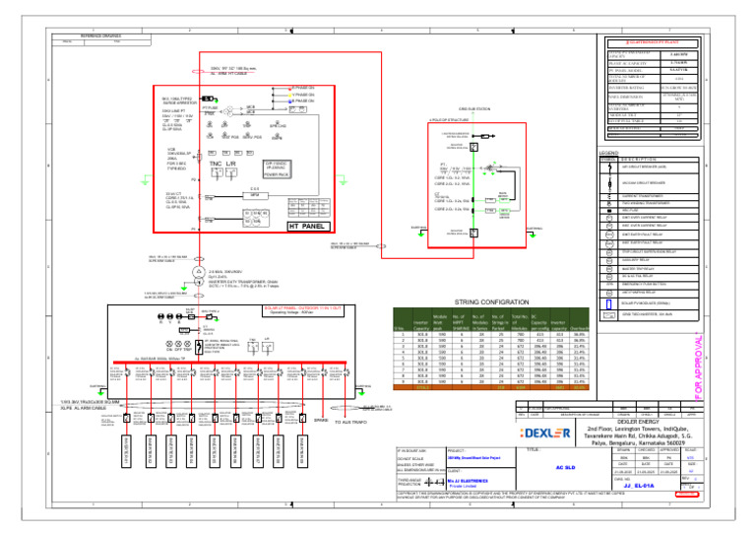Viewport: 756px width, 535px height.
Task: Click the blue solar PV module legend symbol
Action: (x=608, y=303)
